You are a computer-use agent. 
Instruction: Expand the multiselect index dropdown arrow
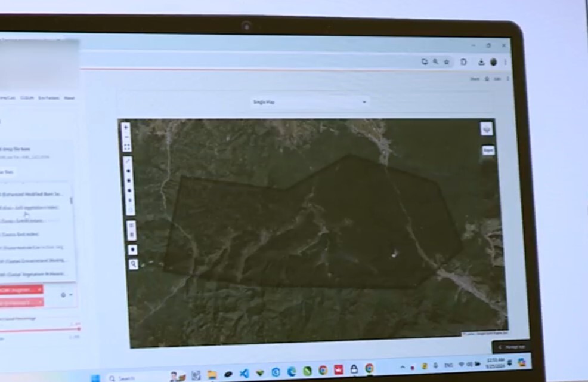click(71, 295)
